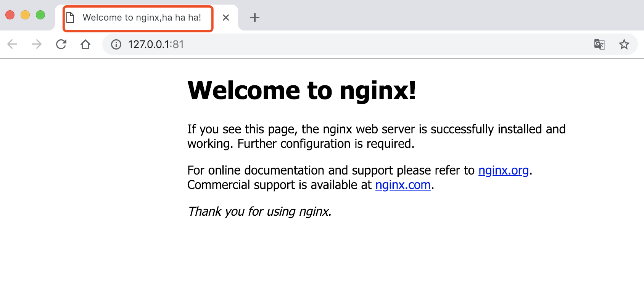Select the Welcome to nginx,ha ha ha! tab
Image resolution: width=644 pixels, height=298 pixels.
147,18
